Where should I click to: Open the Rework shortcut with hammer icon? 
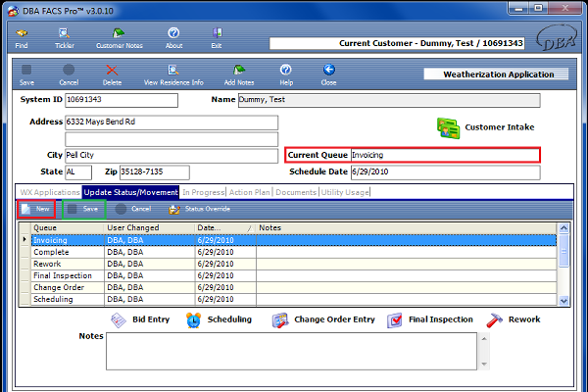[x=514, y=320]
